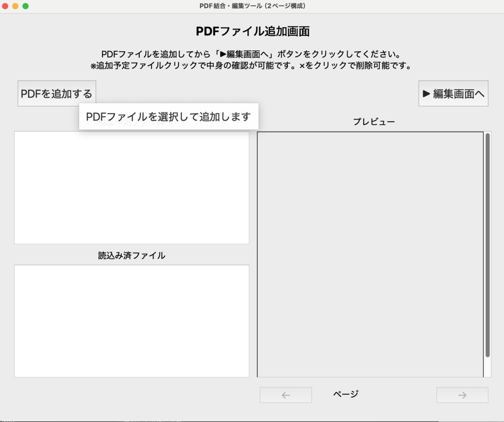Click the ページ label between navigation arrows
This screenshot has height=422, width=504.
345,394
